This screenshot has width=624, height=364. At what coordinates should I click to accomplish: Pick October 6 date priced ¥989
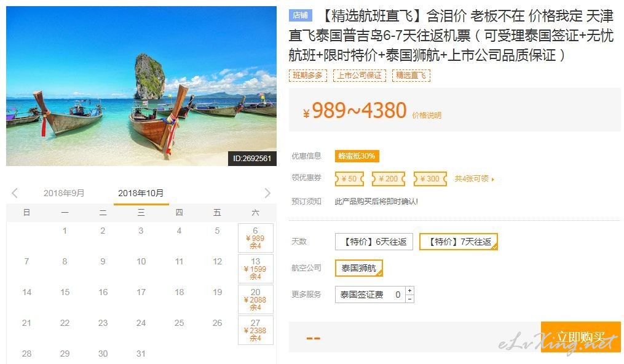coord(256,238)
